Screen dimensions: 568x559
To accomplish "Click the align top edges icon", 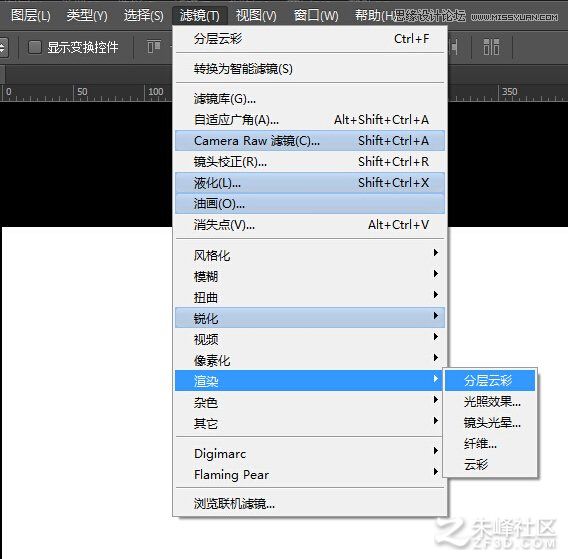I will point(154,47).
